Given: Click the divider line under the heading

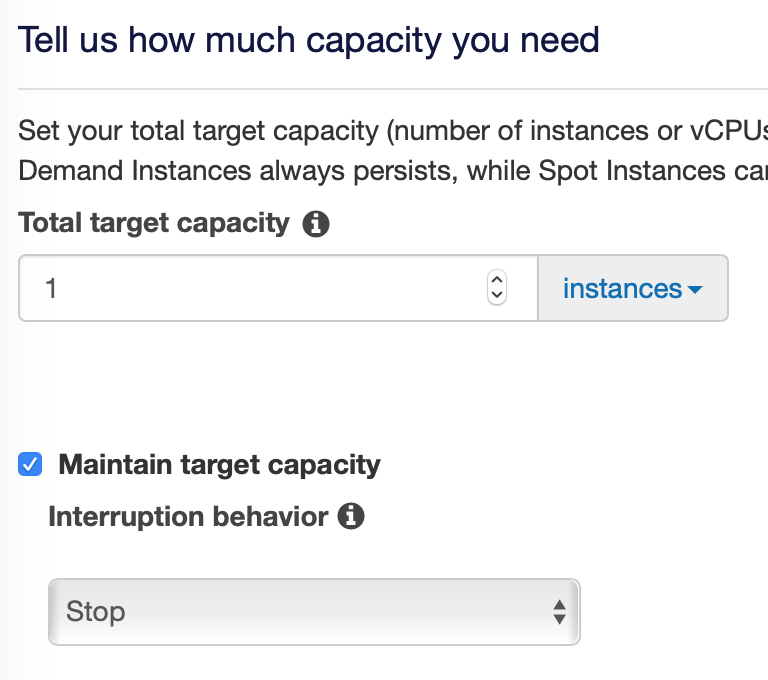Looking at the screenshot, I should click(393, 89).
